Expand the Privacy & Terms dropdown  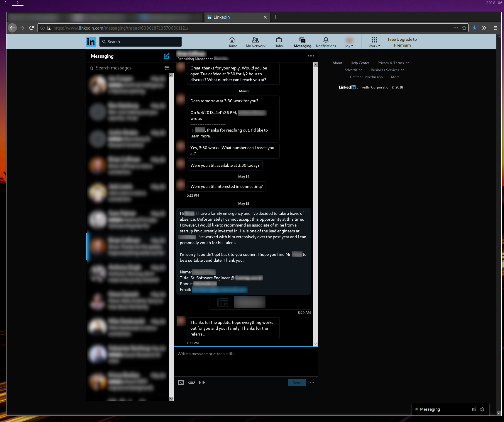pos(393,63)
